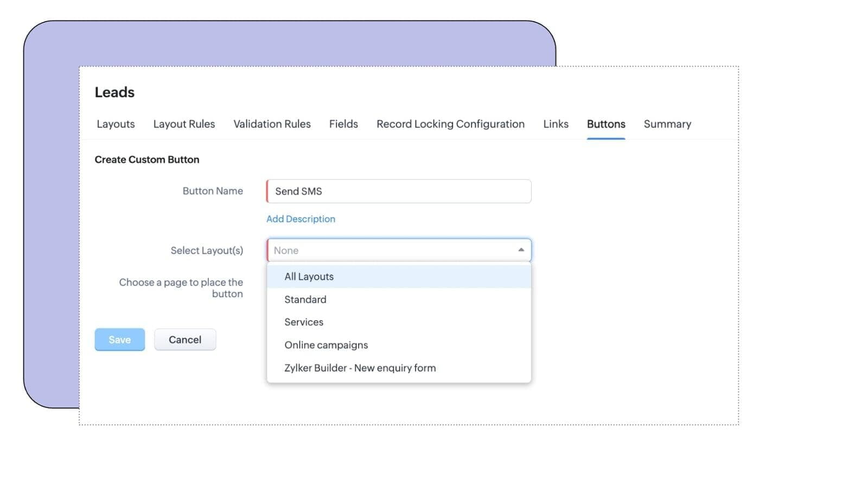Click the dropdown caret arrow in Select Layout(s)
The width and height of the screenshot is (868, 488).
521,250
